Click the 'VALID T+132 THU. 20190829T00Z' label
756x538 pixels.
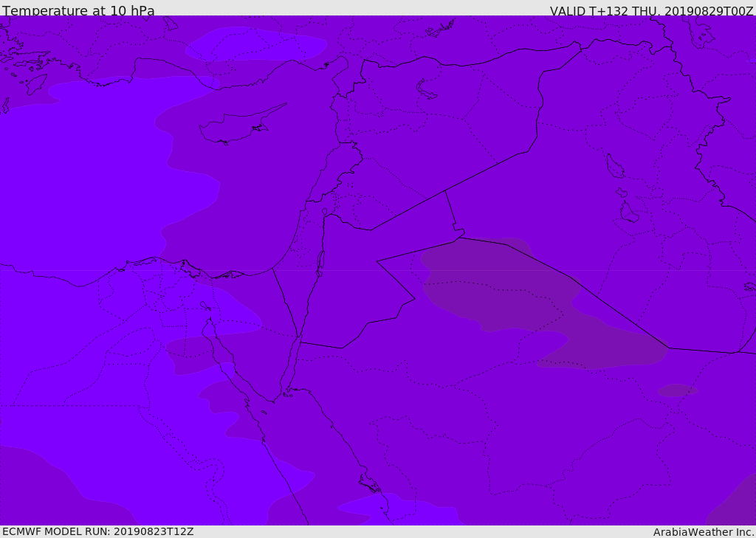click(651, 10)
